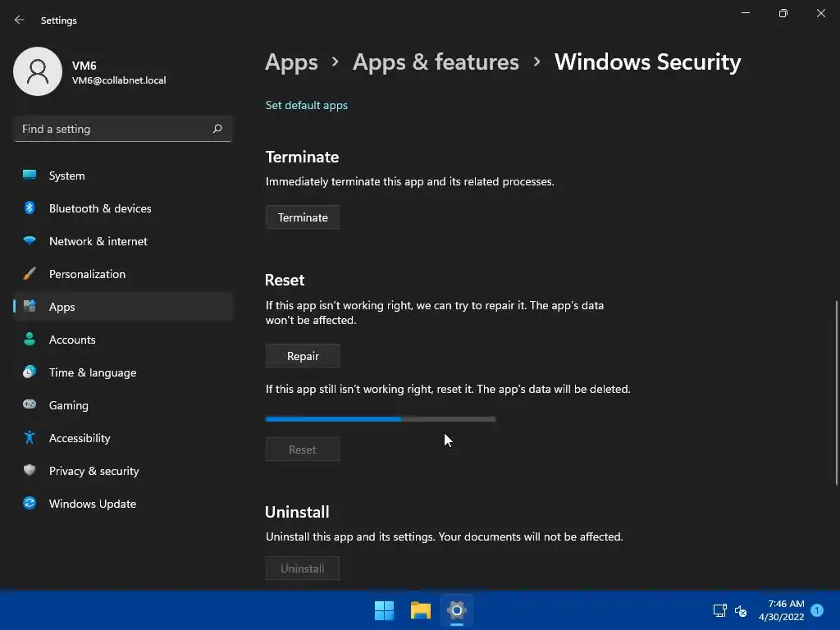Click the taskbar clock showing 7:46 AM
Screen dimensions: 840x630
782,610
